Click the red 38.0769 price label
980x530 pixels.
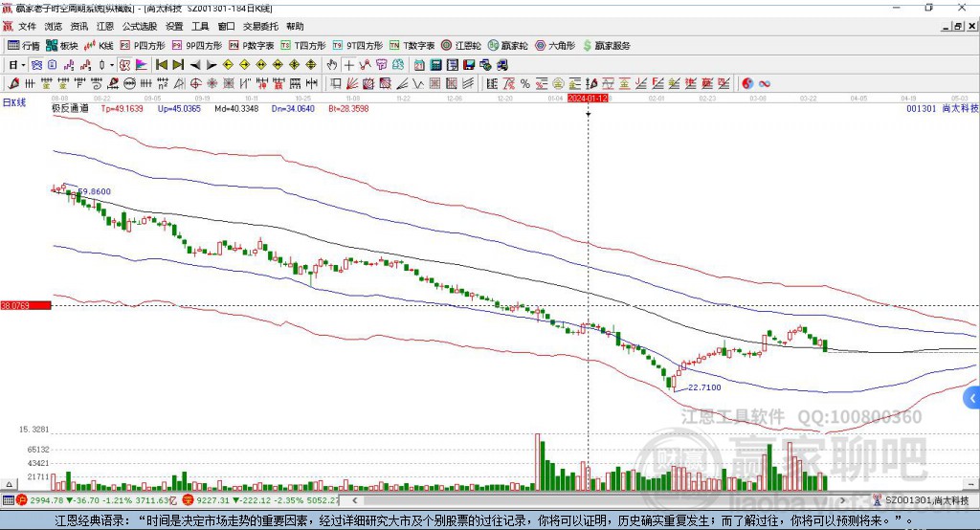26,305
